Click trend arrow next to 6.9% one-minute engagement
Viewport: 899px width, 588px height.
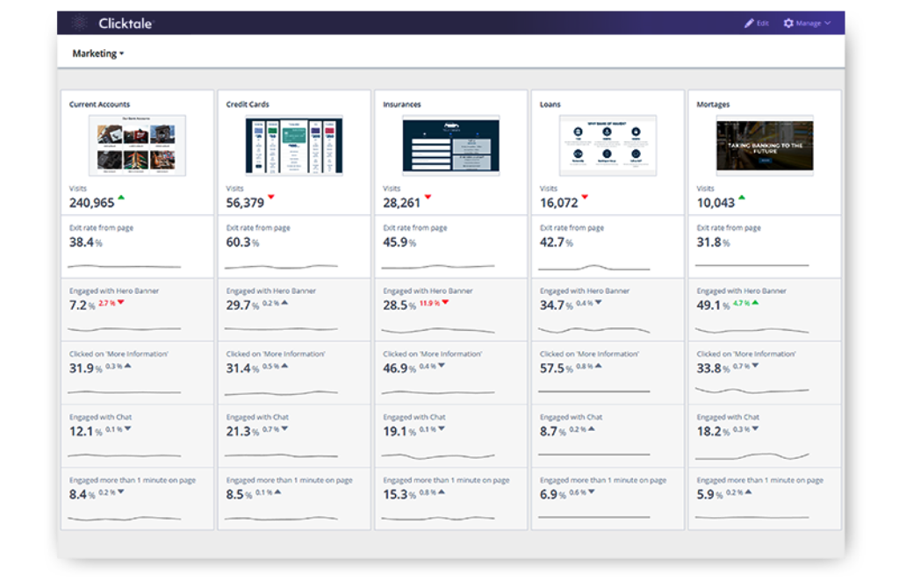[x=592, y=491]
